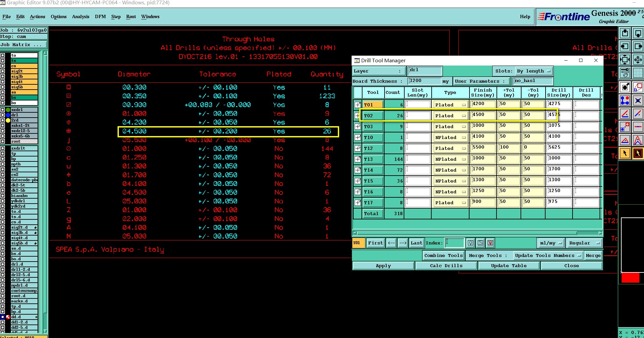Click the refresh icon in Drill Tool Manager
Screen dimensions: 644x338
click(480, 243)
